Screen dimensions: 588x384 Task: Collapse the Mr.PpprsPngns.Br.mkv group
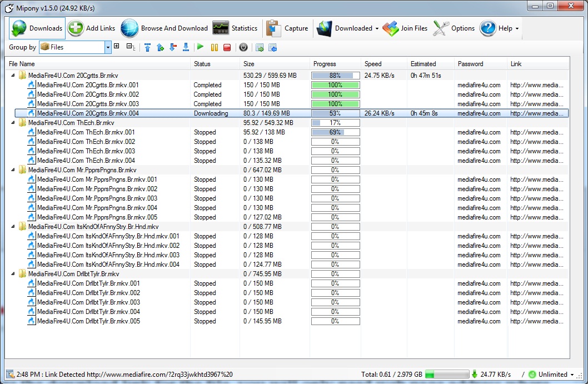[x=13, y=170]
